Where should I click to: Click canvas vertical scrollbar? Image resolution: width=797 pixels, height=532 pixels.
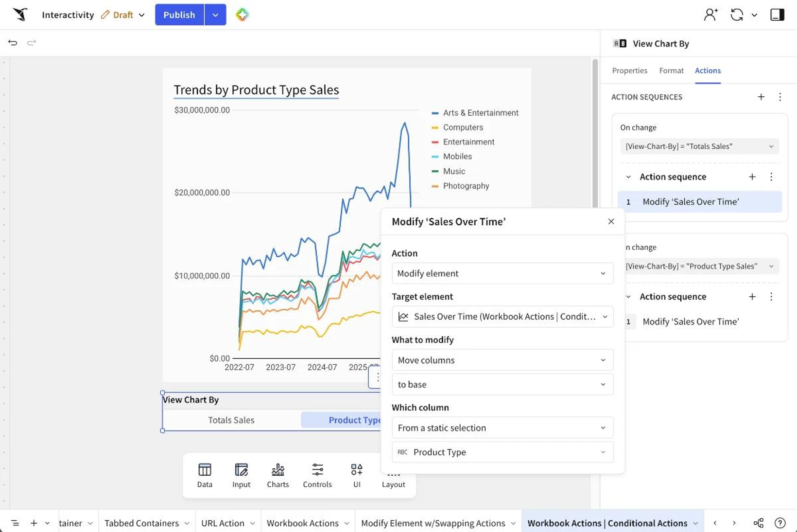595,133
